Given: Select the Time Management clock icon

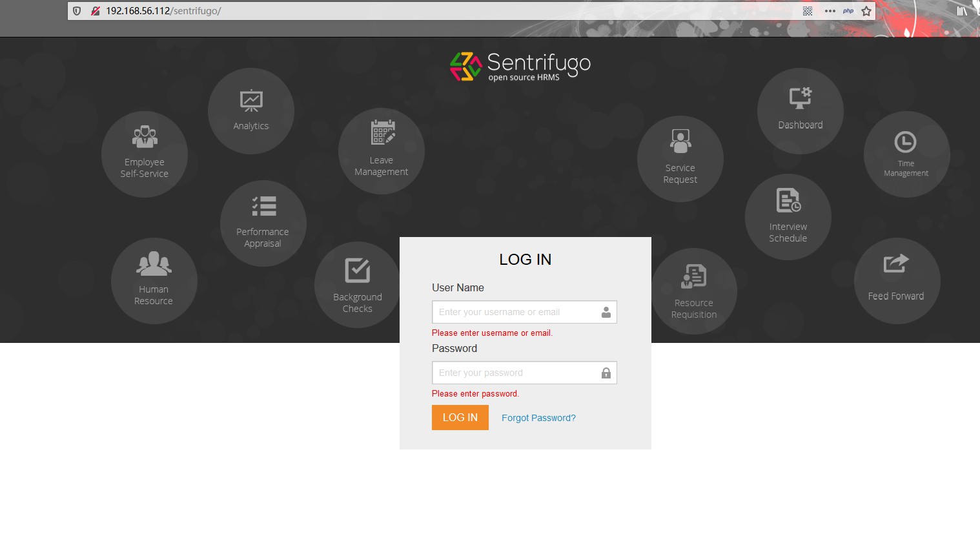Looking at the screenshot, I should pyautogui.click(x=905, y=142).
